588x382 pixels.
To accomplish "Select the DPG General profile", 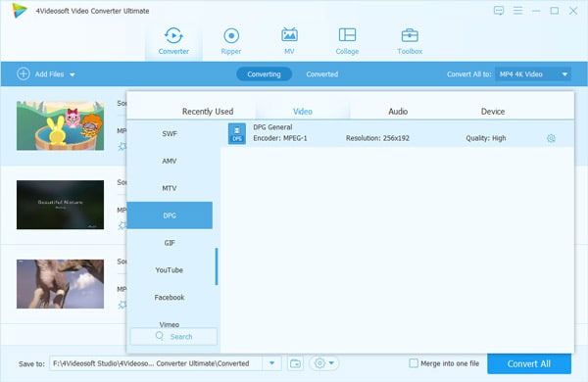I will pos(398,133).
